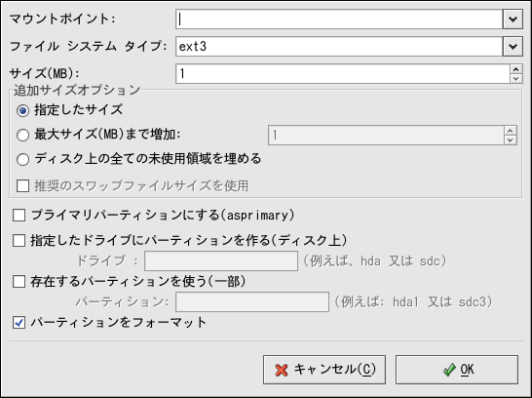
Task: Click the ドライブ text field
Action: (x=221, y=260)
